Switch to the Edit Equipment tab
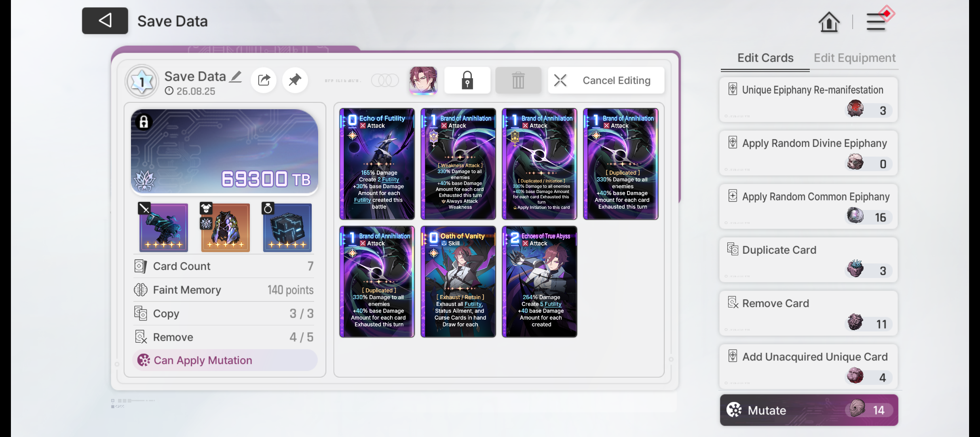 (855, 58)
